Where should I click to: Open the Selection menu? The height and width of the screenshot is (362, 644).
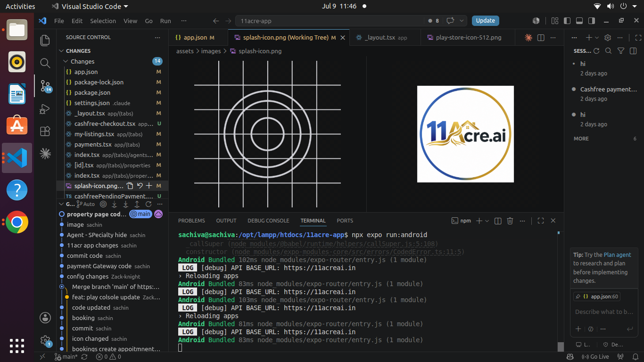[103, 21]
